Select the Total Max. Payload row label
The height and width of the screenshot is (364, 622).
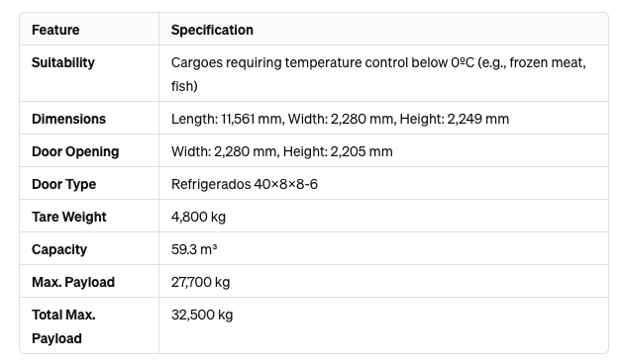tap(63, 326)
